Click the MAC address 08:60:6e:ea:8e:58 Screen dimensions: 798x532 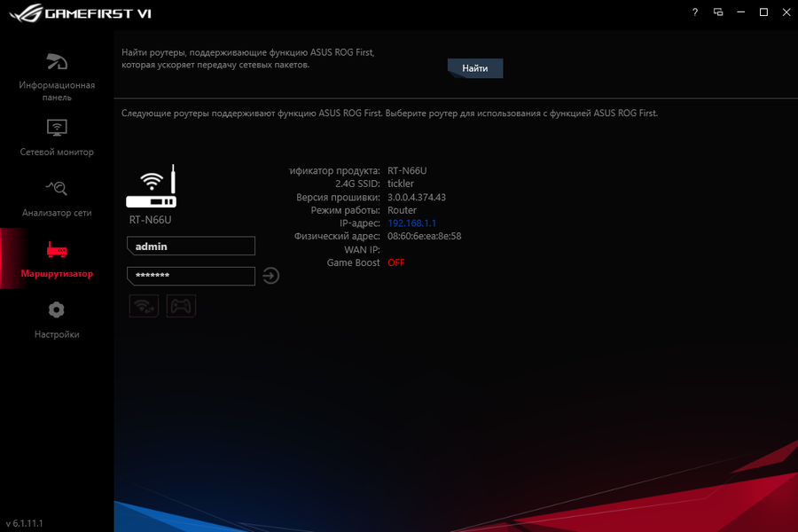click(x=425, y=236)
